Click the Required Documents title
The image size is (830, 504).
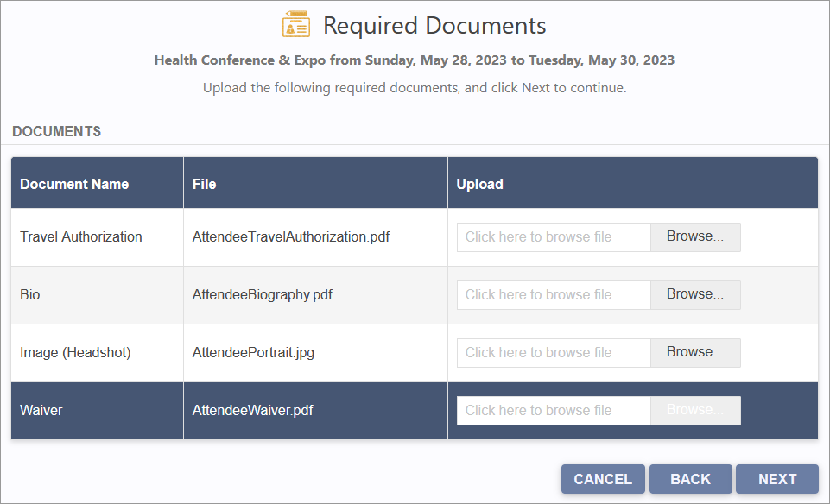pyautogui.click(x=434, y=25)
